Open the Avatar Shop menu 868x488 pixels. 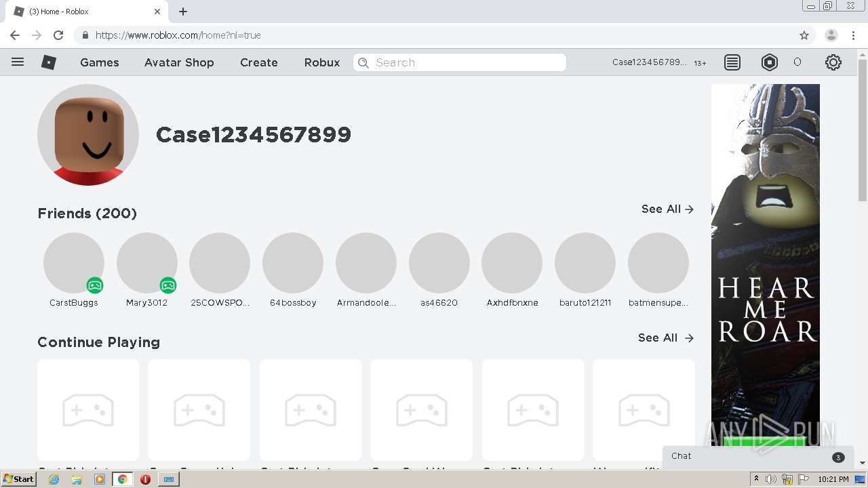pyautogui.click(x=179, y=62)
